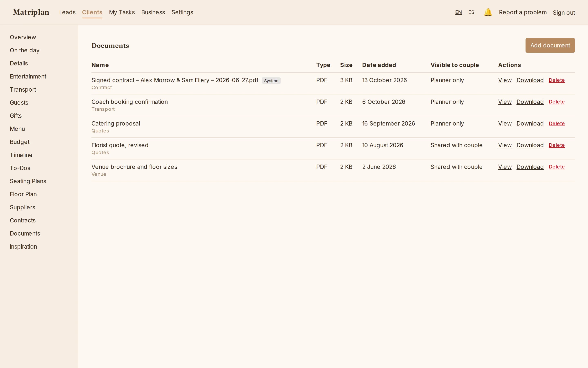Open Contracts in the sidebar
This screenshot has width=588, height=368.
(23, 220)
